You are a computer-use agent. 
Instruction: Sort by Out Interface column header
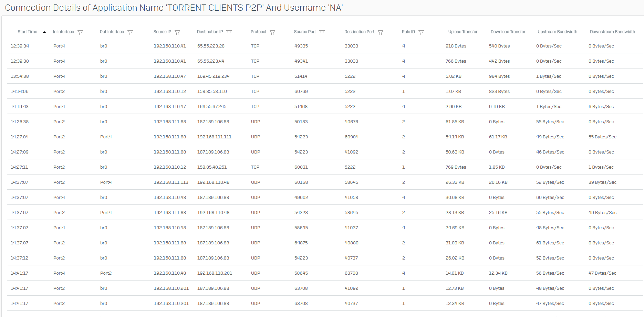coord(112,32)
